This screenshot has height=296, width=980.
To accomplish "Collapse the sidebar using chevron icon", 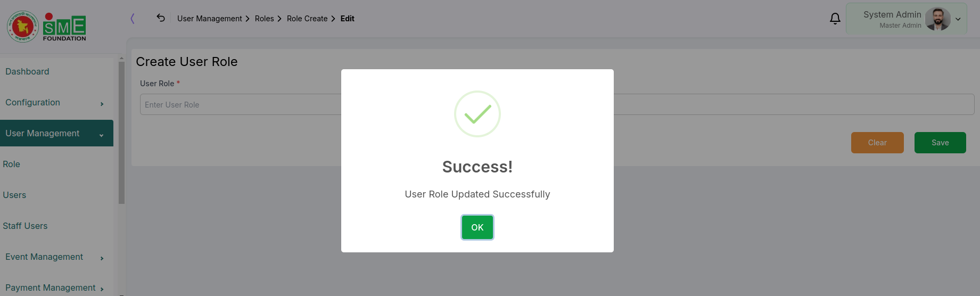I will (x=133, y=19).
